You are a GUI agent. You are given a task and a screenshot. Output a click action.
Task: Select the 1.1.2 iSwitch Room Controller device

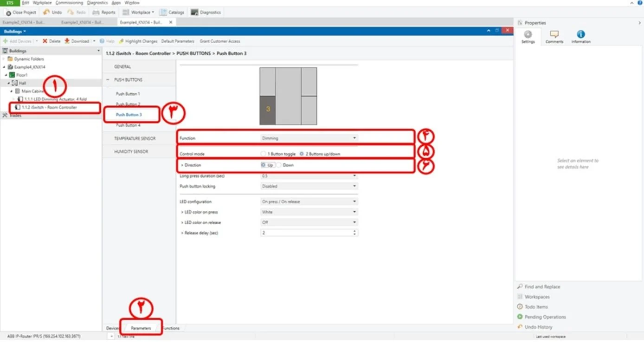point(49,107)
